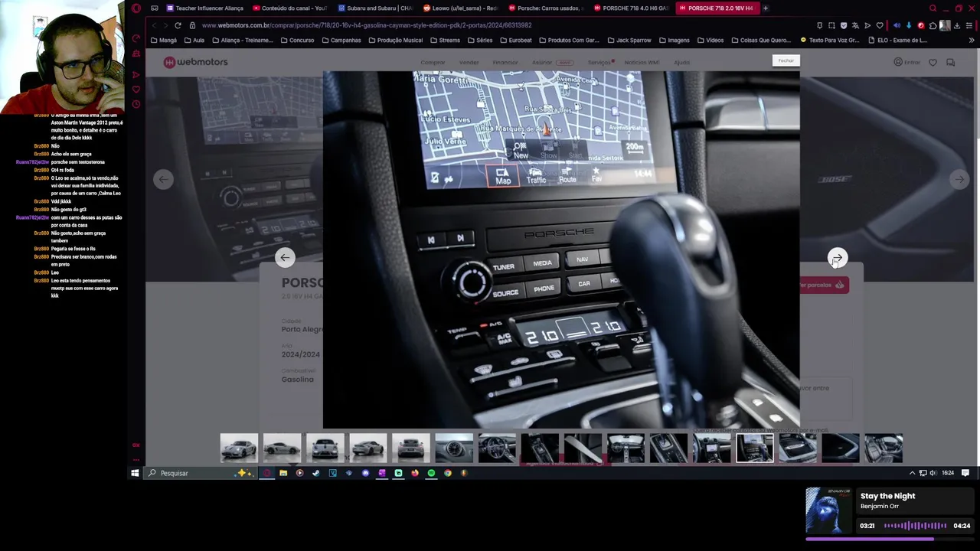Image resolution: width=980 pixels, height=551 pixels.
Task: Click the tab search magnifier icon
Action: (x=933, y=8)
